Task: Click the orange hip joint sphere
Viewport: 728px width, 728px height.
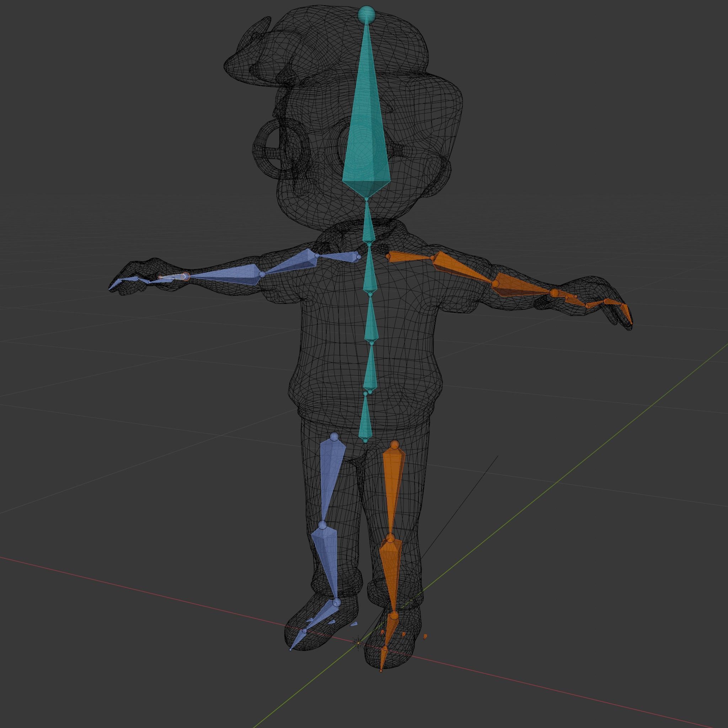Action: tap(395, 445)
